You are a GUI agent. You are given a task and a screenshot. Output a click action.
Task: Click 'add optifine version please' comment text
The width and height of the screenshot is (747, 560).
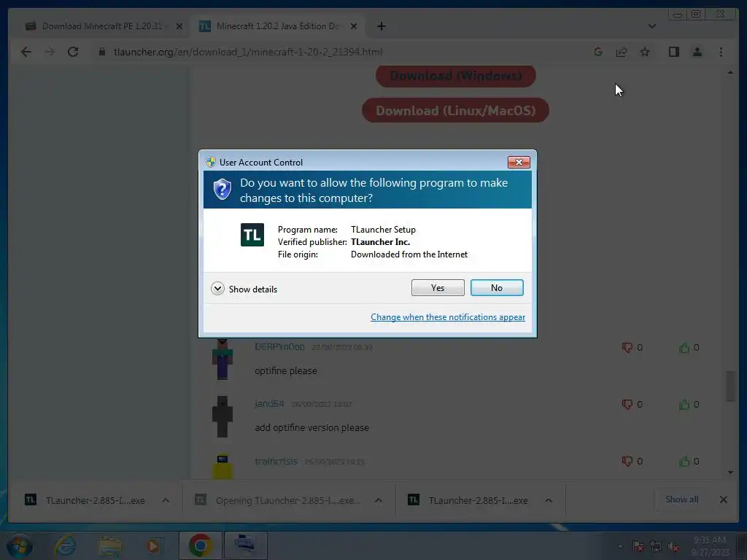click(311, 427)
